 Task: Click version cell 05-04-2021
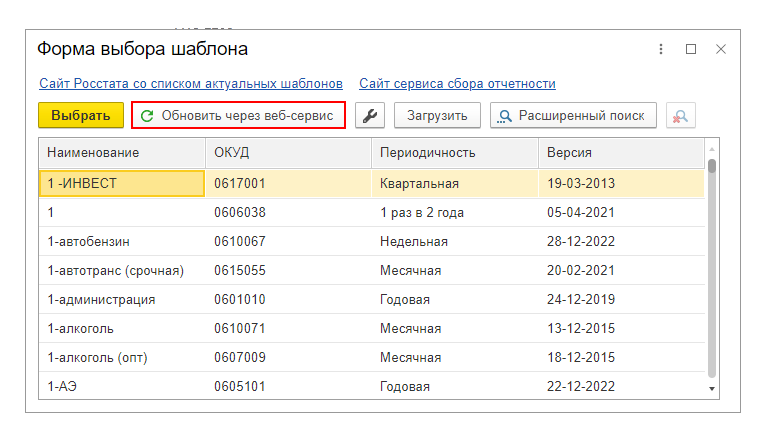click(x=622, y=212)
